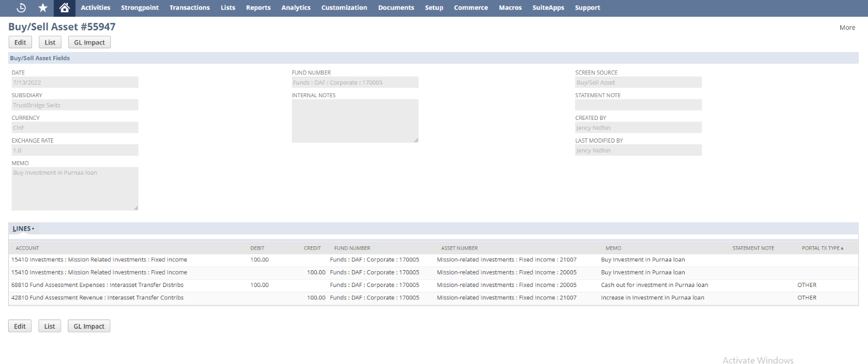
Task: Click the Fund Number field
Action: pyautogui.click(x=355, y=82)
